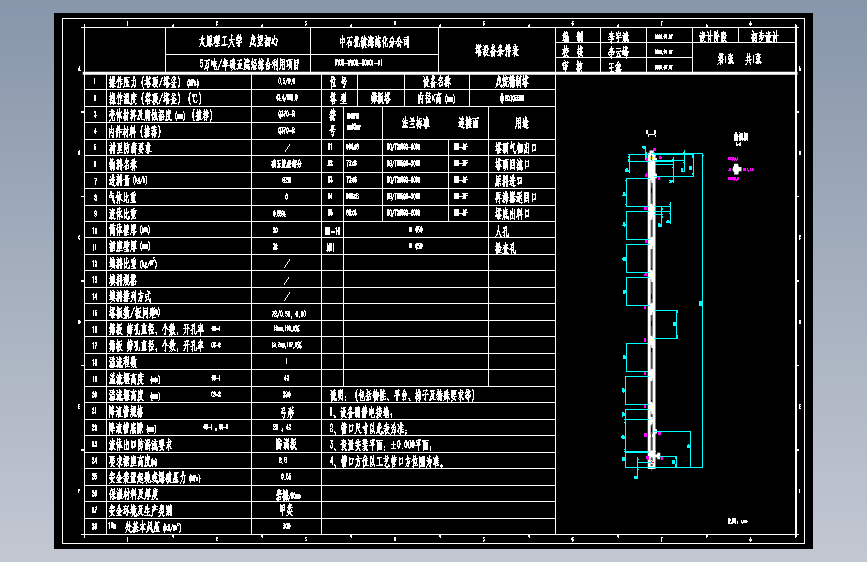The image size is (867, 562).
Task: Select row 2 操作温度 (塔顶/塔釜) label
Action: (x=155, y=98)
